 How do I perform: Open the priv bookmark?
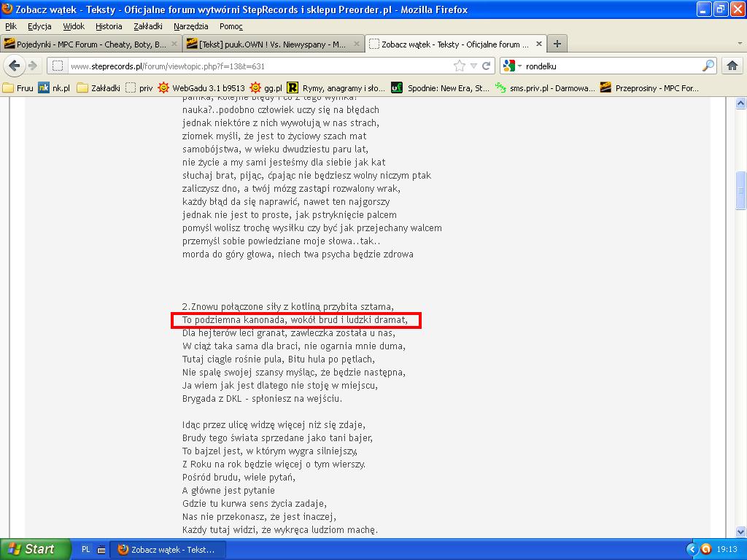pos(139,87)
